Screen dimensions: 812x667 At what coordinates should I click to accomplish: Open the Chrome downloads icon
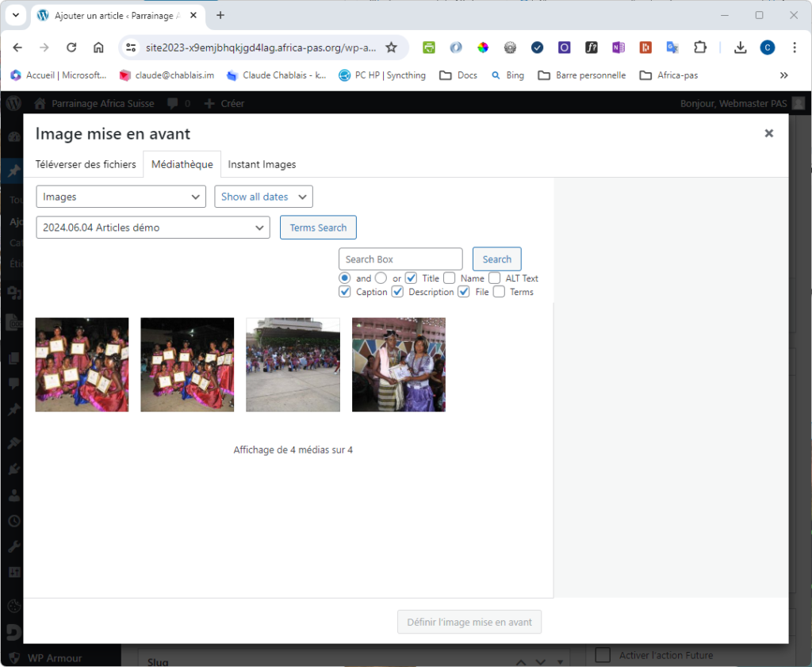click(740, 48)
